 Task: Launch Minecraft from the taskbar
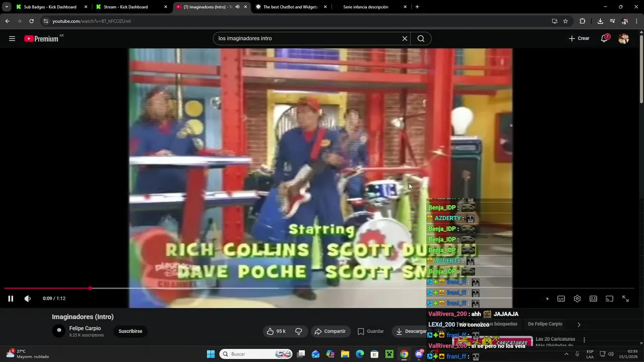pos(389,354)
